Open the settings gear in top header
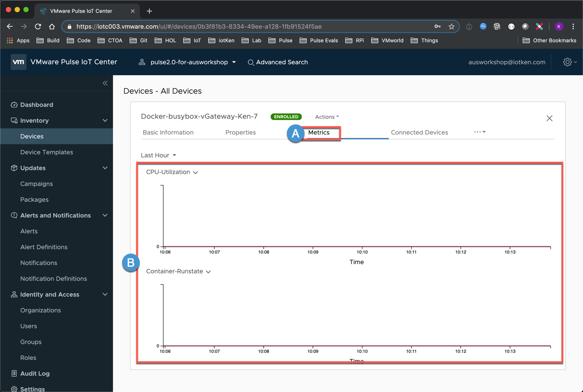 (x=567, y=62)
